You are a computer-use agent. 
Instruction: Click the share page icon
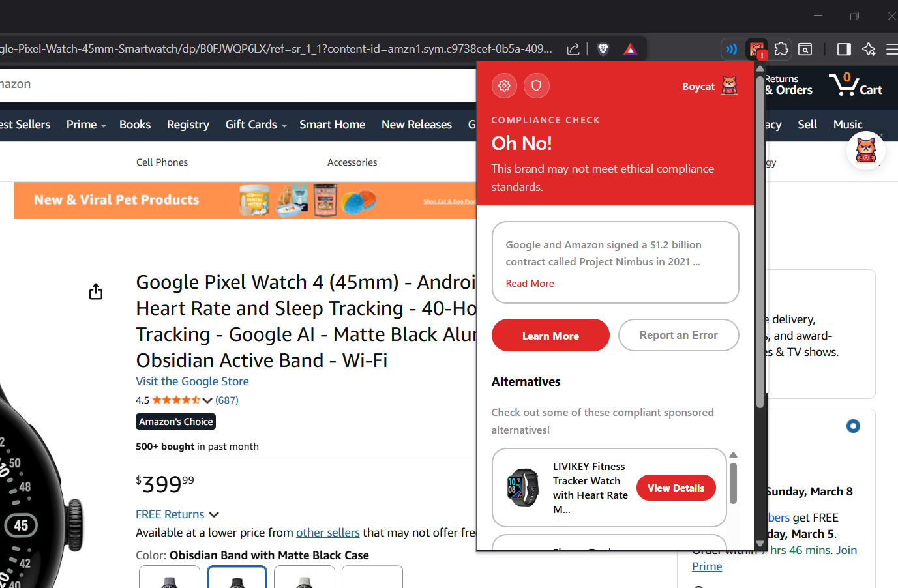coord(573,49)
